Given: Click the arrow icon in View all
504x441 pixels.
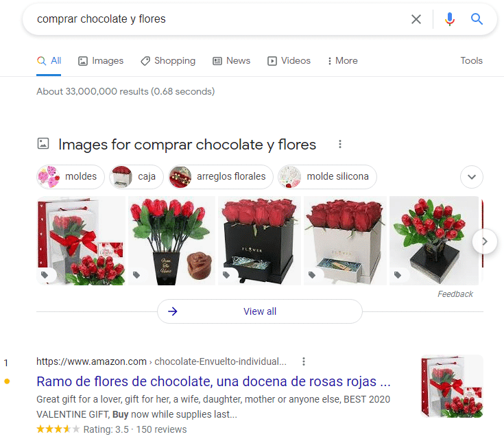Looking at the screenshot, I should (173, 311).
